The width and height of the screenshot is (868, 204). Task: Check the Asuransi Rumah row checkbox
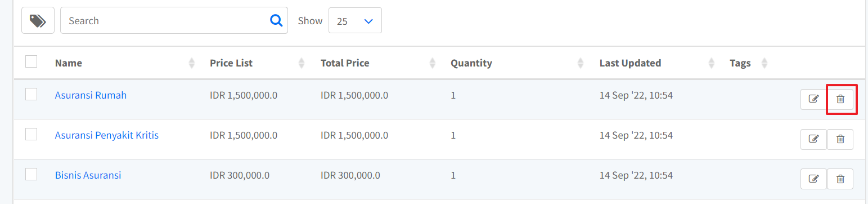(x=32, y=94)
